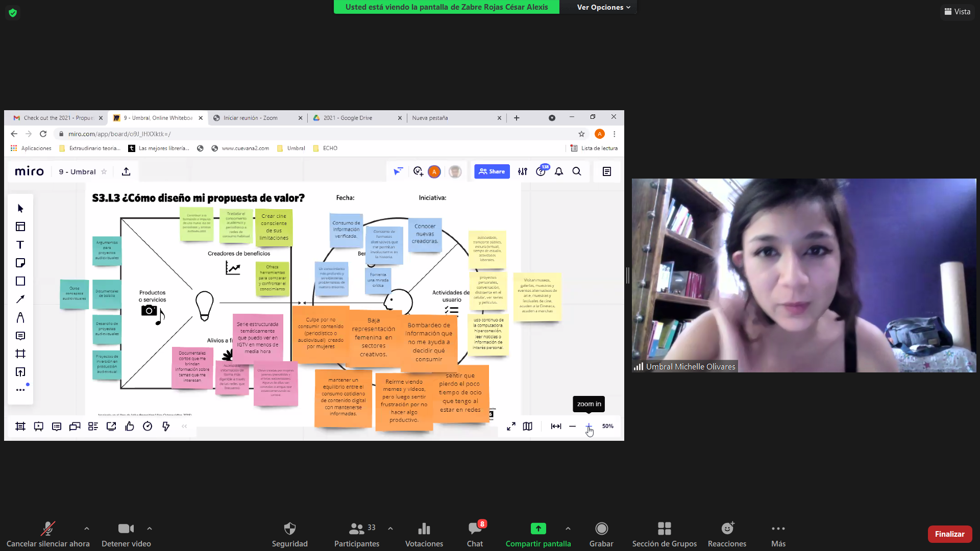The height and width of the screenshot is (551, 980).
Task: Open more tools ellipsis in Miro toolbar
Action: [x=20, y=390]
